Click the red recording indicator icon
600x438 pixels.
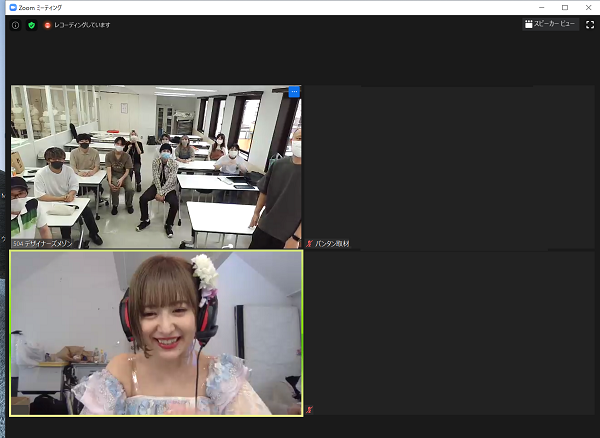coord(47,25)
